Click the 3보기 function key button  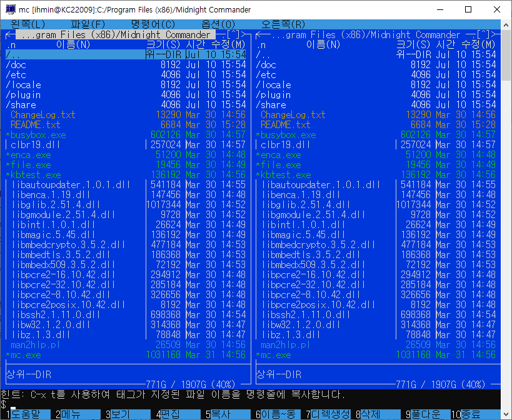tap(128, 414)
